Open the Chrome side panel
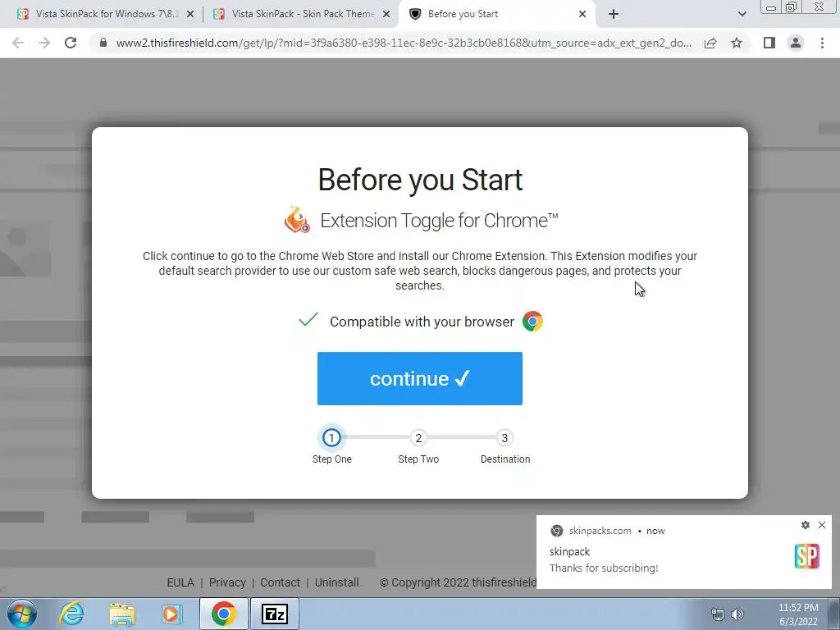 (x=769, y=43)
